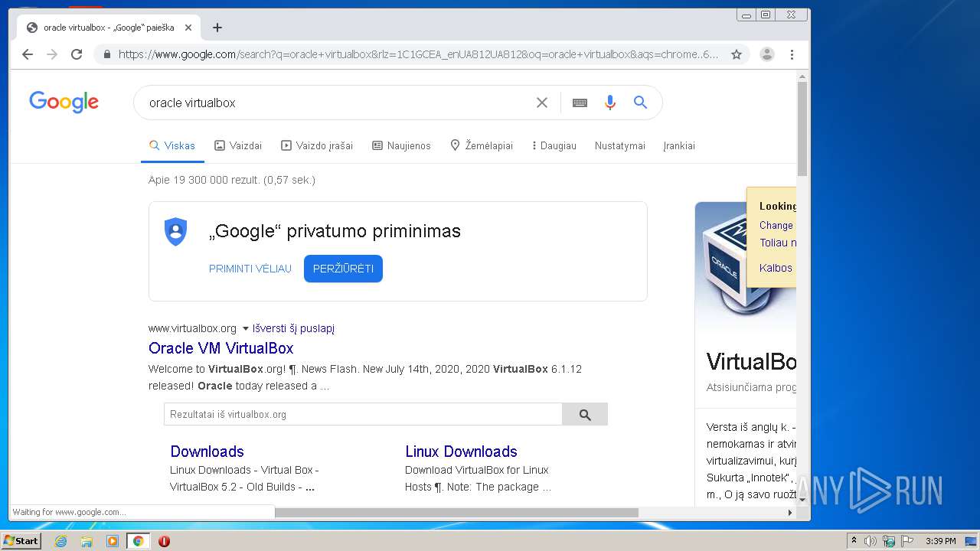
Task: Click the padlock site info icon
Action: (x=106, y=54)
